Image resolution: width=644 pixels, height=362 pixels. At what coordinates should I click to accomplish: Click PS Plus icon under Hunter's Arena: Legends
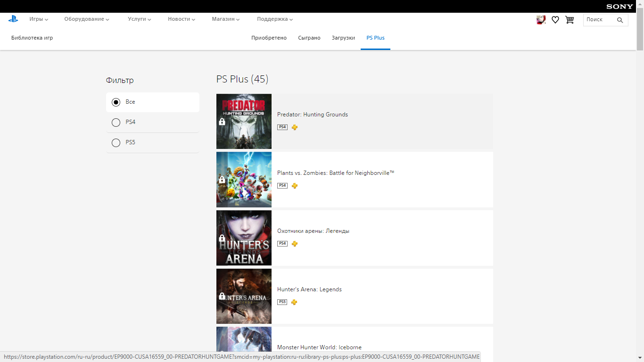click(295, 302)
